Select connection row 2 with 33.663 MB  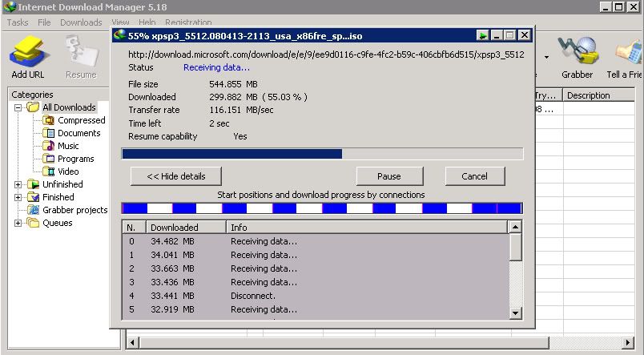[316, 268]
